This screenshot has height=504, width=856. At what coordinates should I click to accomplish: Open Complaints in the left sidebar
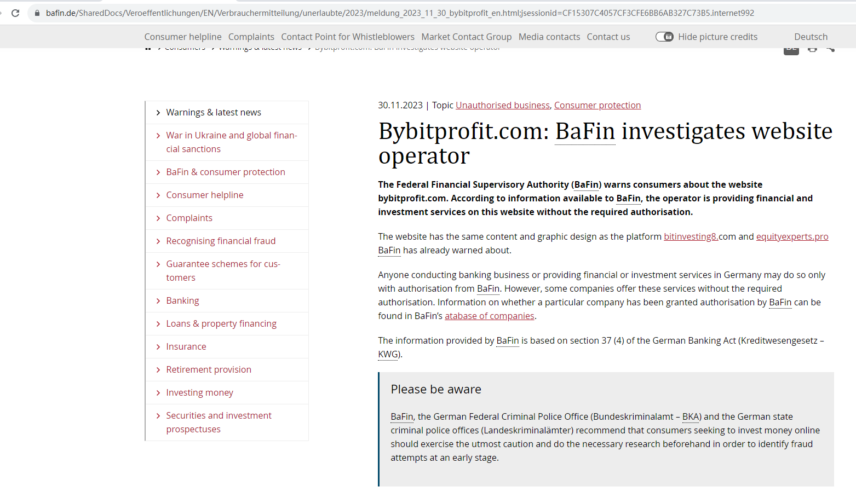point(189,218)
